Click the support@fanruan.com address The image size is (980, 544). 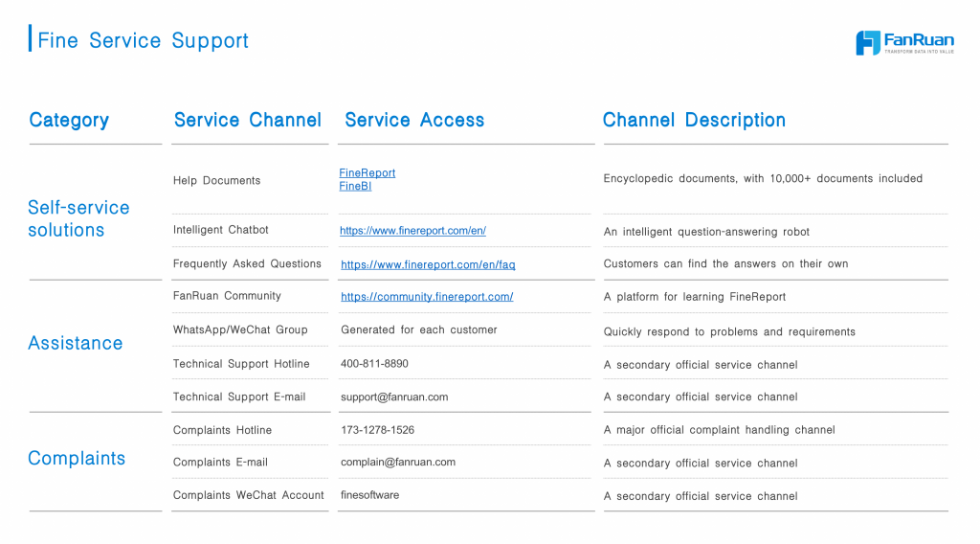tap(394, 397)
